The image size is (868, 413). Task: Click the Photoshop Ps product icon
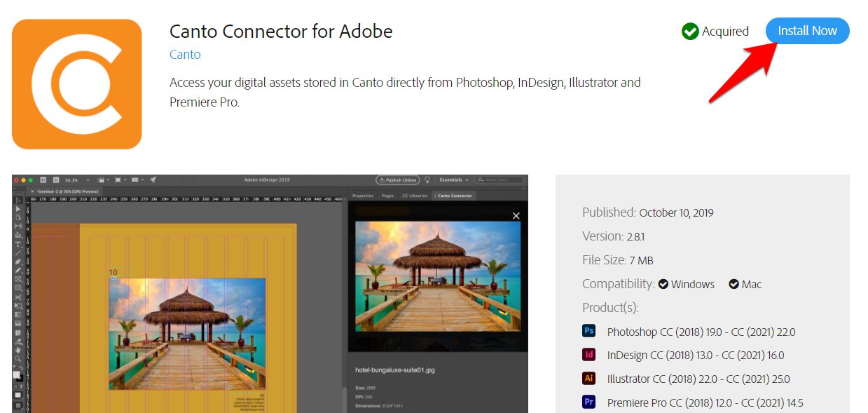(x=588, y=331)
